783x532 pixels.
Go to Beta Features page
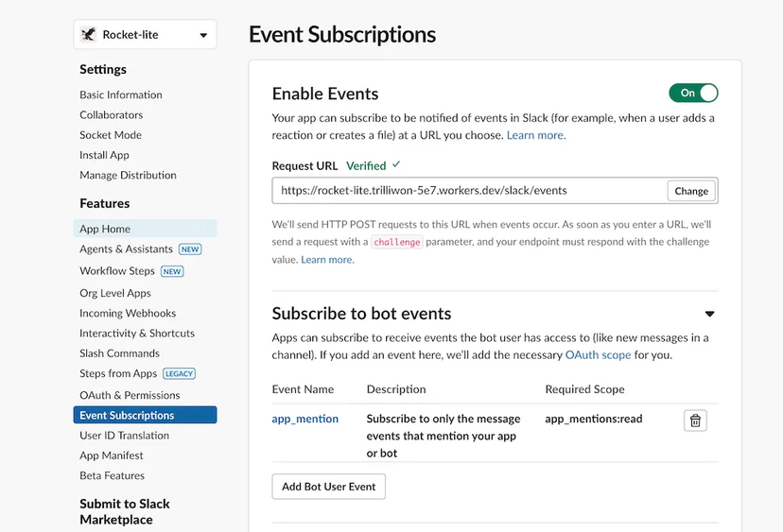(112, 475)
